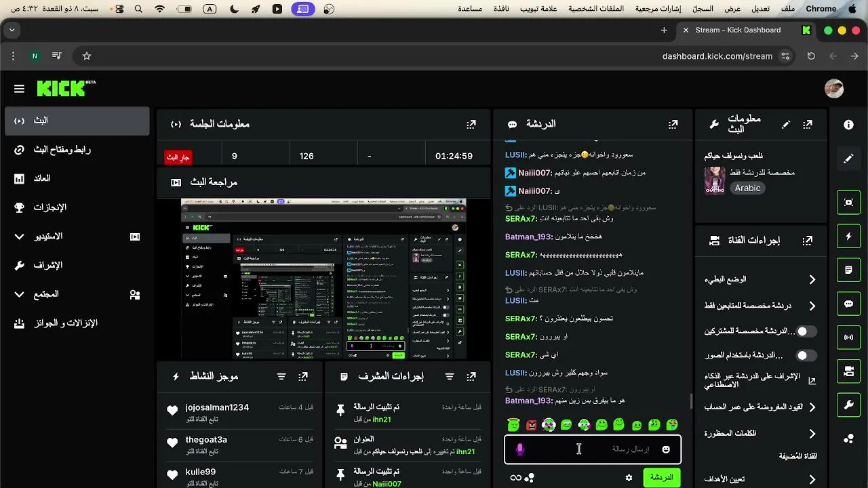Pop out the stream info panel
Viewport: 868px width, 488px height.
808,125
